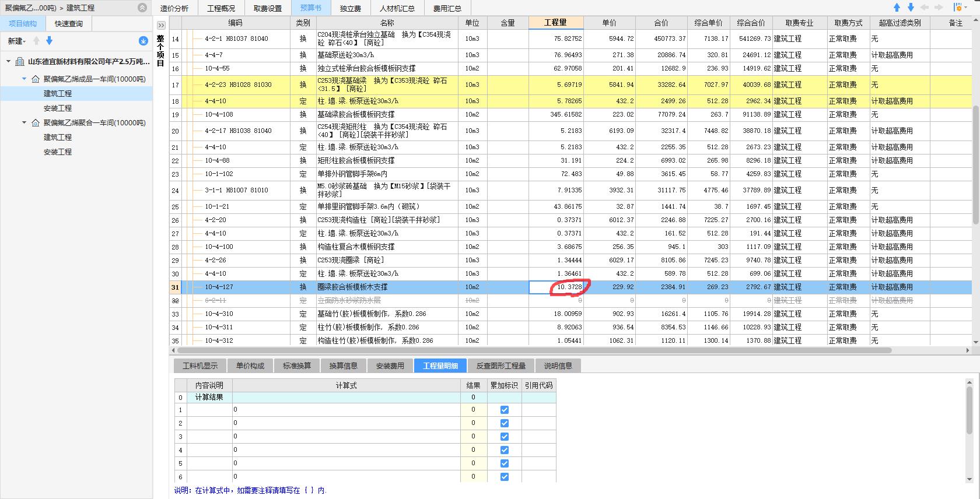Click the 综合单价 column header

tap(709, 23)
